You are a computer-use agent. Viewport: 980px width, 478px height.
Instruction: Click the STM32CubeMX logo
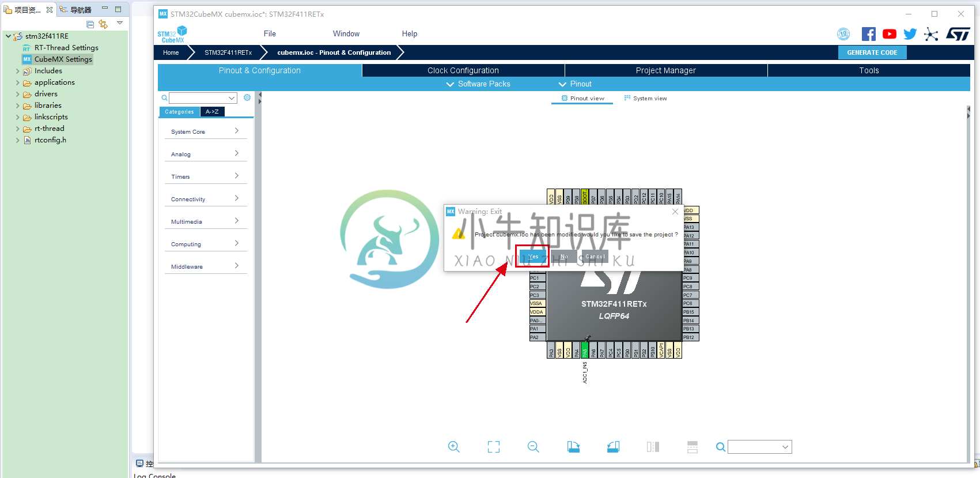click(172, 35)
